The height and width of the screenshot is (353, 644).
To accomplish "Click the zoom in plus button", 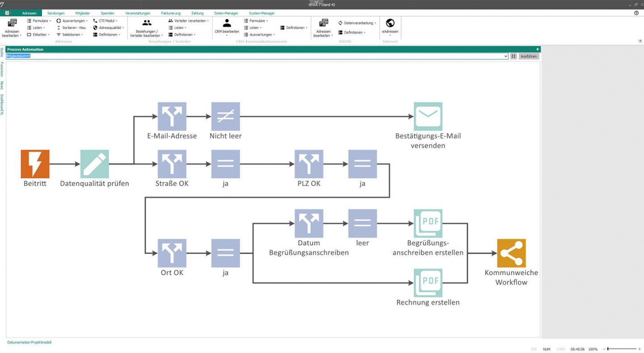I will click(x=640, y=349).
